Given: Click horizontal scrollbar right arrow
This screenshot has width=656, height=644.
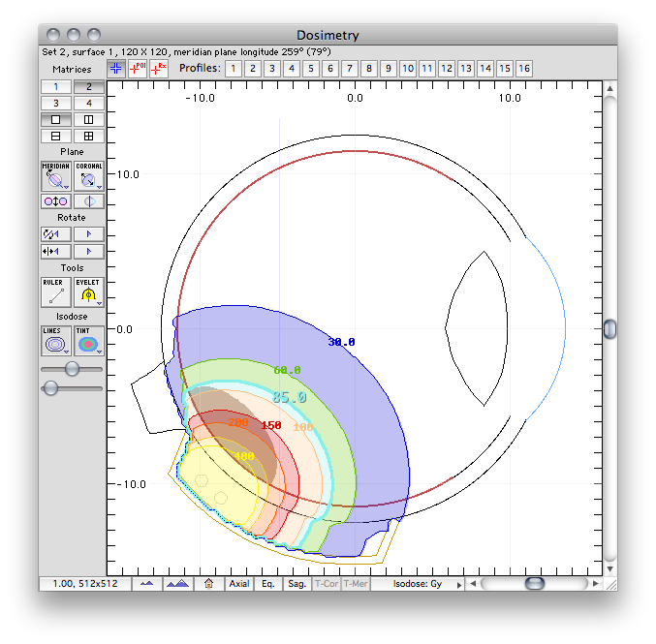Looking at the screenshot, I should (x=596, y=584).
